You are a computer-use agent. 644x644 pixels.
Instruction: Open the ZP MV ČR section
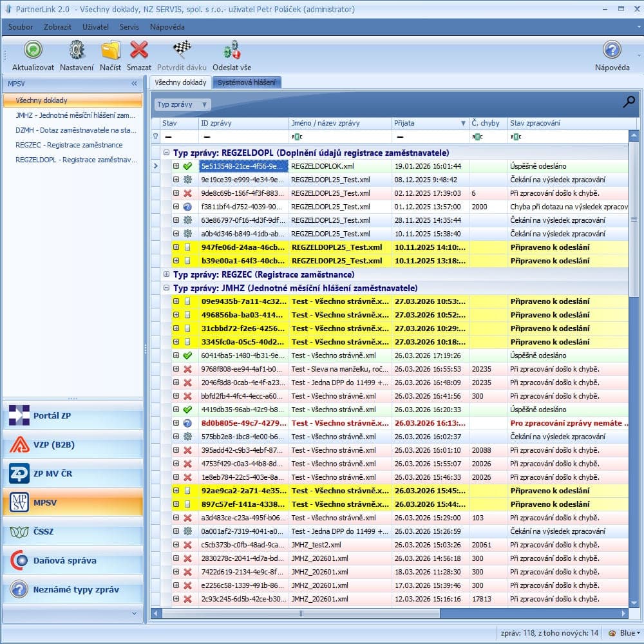click(x=73, y=473)
